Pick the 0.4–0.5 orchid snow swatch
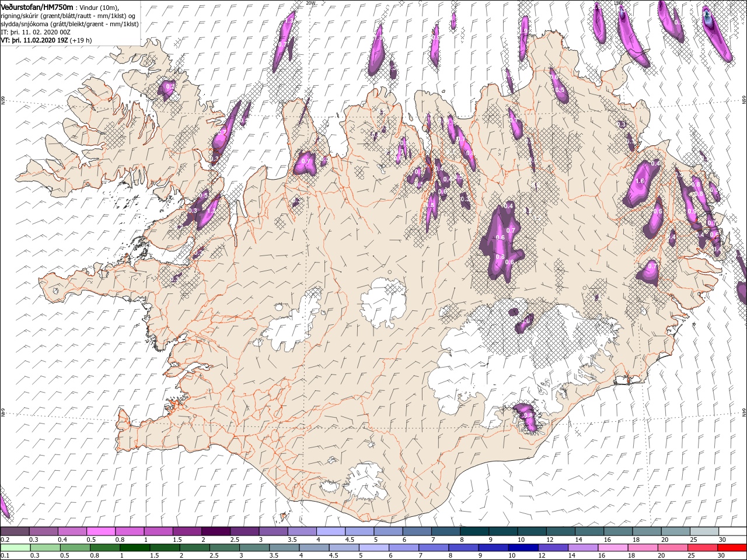Viewport: 747px width, 560px height. [x=72, y=531]
